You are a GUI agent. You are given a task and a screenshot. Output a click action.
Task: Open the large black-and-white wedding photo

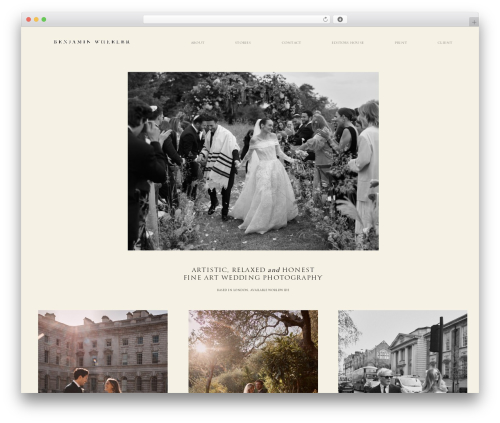[x=253, y=161]
